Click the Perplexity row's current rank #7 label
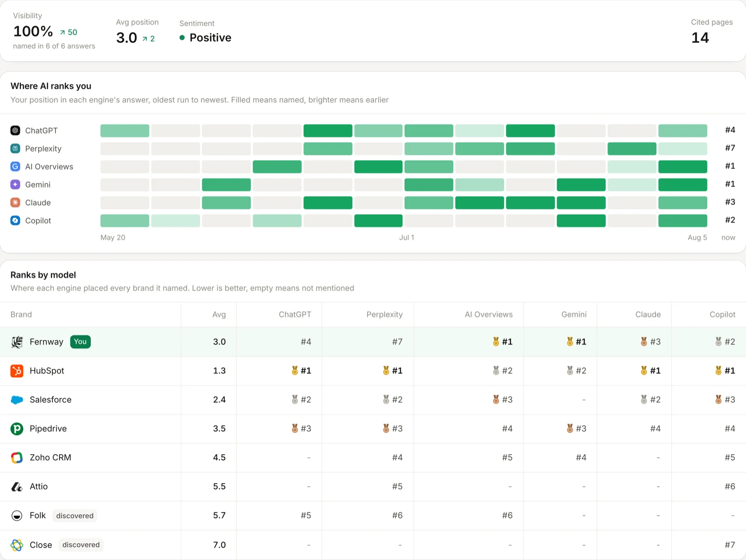 730,148
